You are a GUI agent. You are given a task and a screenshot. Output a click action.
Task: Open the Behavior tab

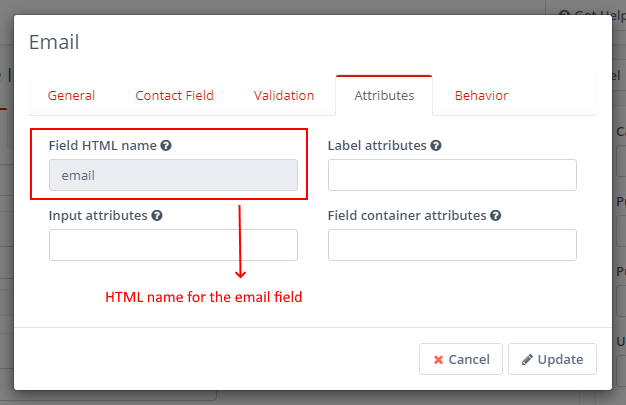click(x=481, y=96)
